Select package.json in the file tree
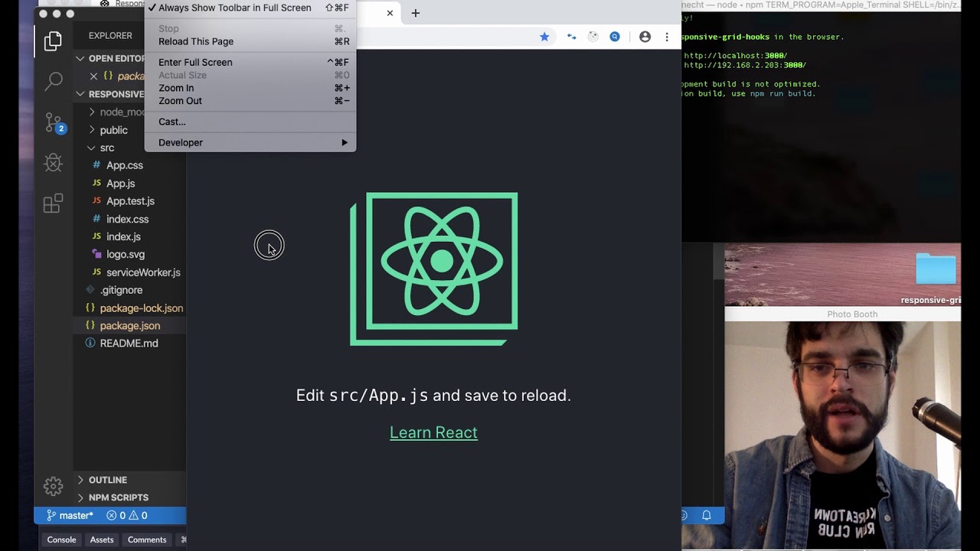980x551 pixels. [x=129, y=326]
